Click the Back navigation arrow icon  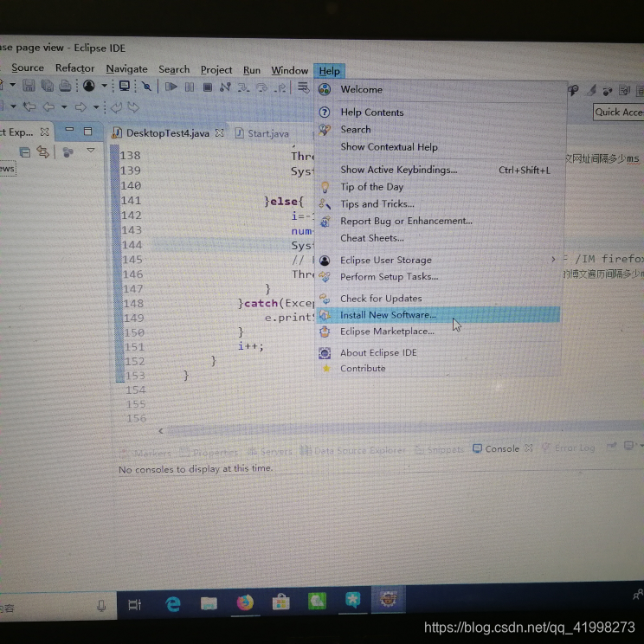click(x=48, y=107)
